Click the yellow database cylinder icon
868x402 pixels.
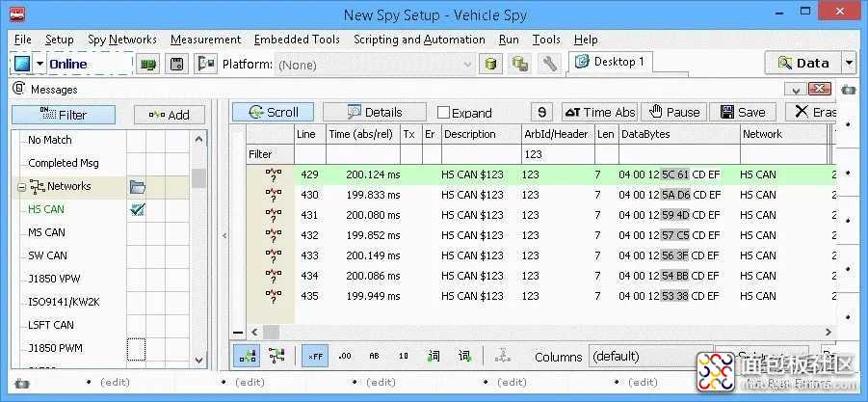[490, 64]
